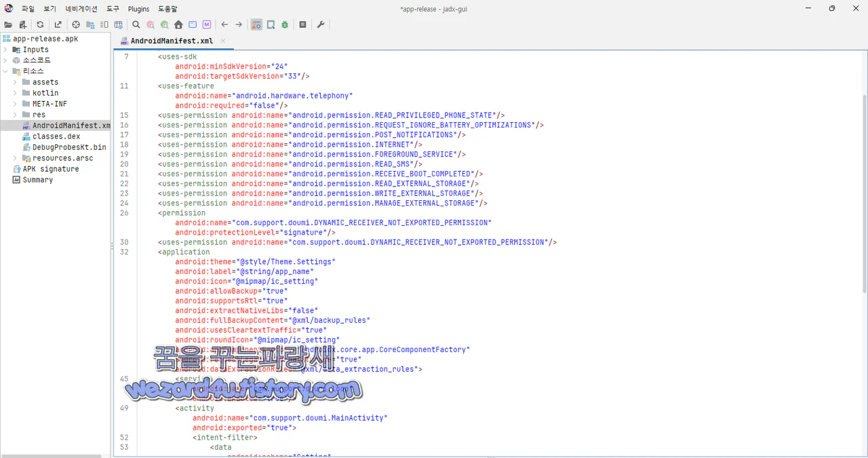This screenshot has height=458, width=868.
Task: Click the Export project arrow icon
Action: [x=58, y=24]
